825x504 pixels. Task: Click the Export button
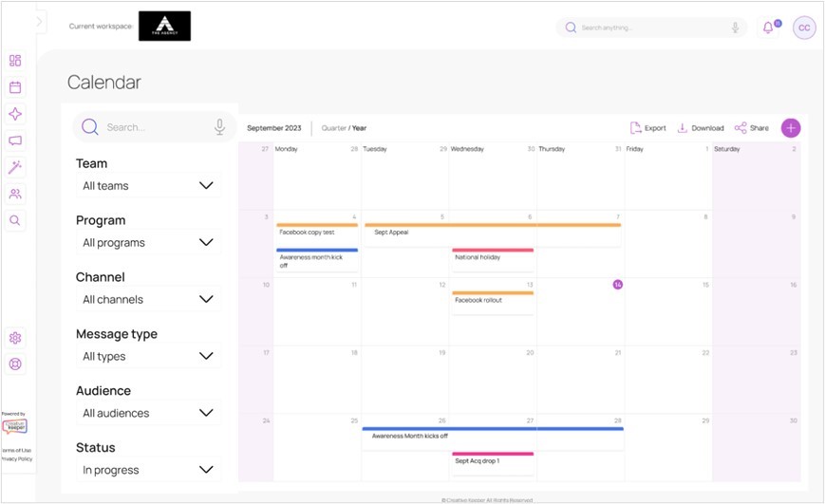point(647,128)
